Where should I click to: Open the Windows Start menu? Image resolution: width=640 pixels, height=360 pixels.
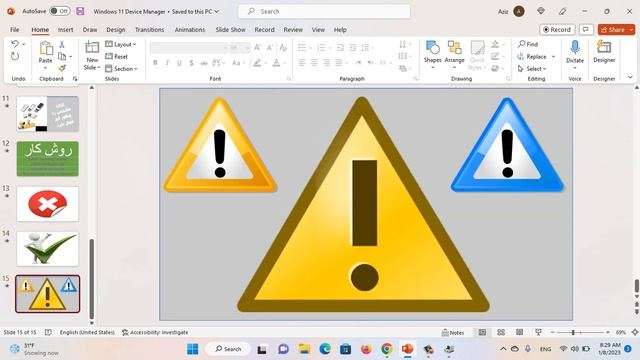pyautogui.click(x=192, y=349)
